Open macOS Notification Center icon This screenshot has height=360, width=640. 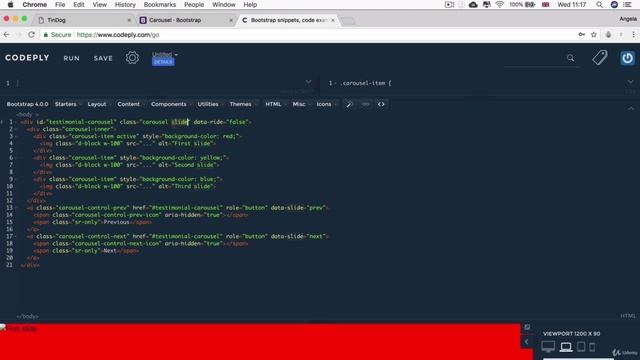click(x=628, y=4)
